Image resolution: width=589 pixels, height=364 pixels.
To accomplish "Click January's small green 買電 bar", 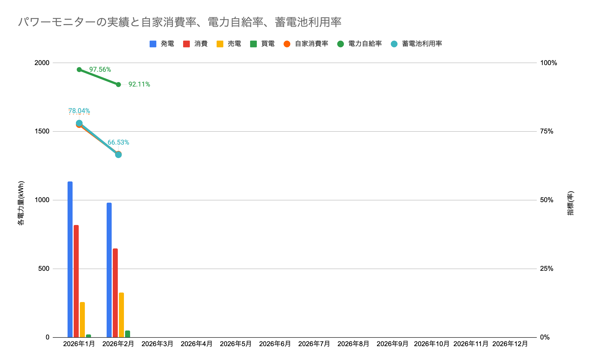I will pyautogui.click(x=88, y=336).
